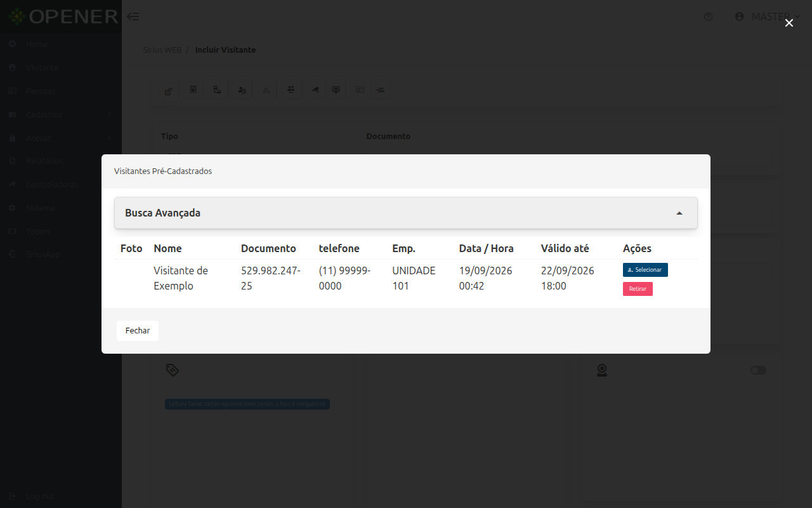Click the warning triangle toolbar icon
This screenshot has width=812, height=508.
point(266,90)
